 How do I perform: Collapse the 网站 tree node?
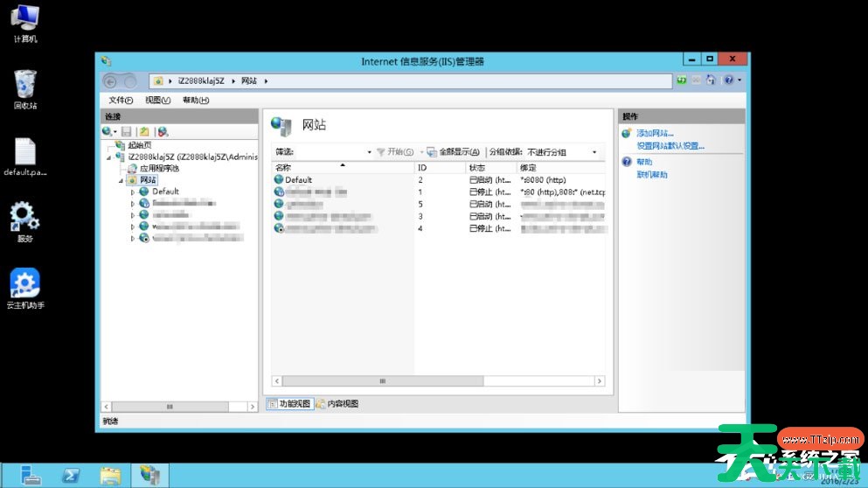[122, 180]
